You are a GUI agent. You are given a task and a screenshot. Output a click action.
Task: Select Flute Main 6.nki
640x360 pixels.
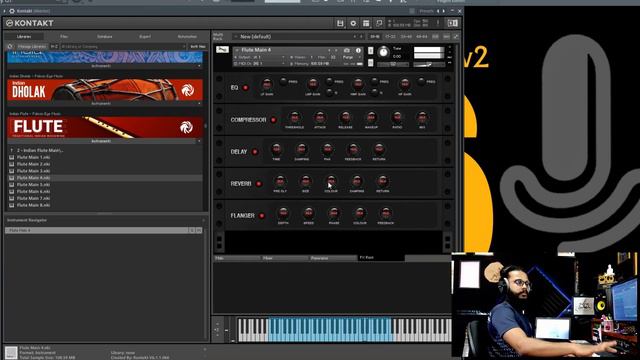(105, 191)
